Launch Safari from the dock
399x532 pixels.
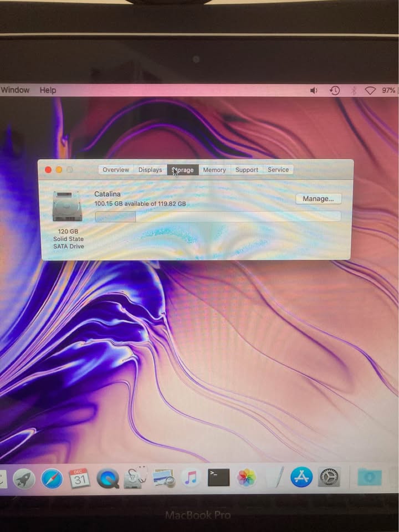point(52,478)
